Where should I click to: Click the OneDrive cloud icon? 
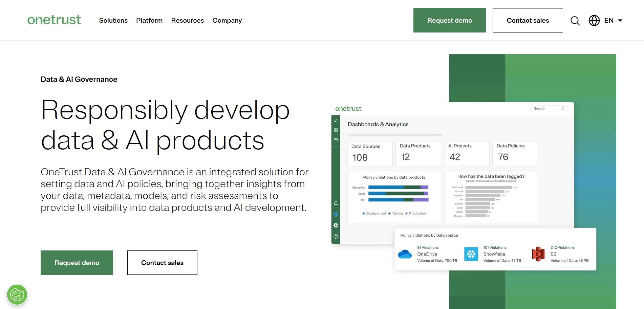[x=405, y=254]
